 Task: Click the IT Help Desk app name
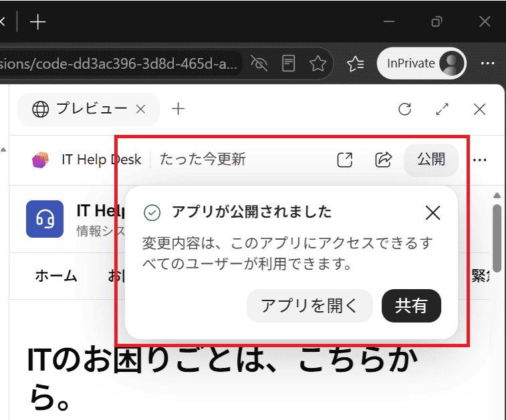pos(102,160)
